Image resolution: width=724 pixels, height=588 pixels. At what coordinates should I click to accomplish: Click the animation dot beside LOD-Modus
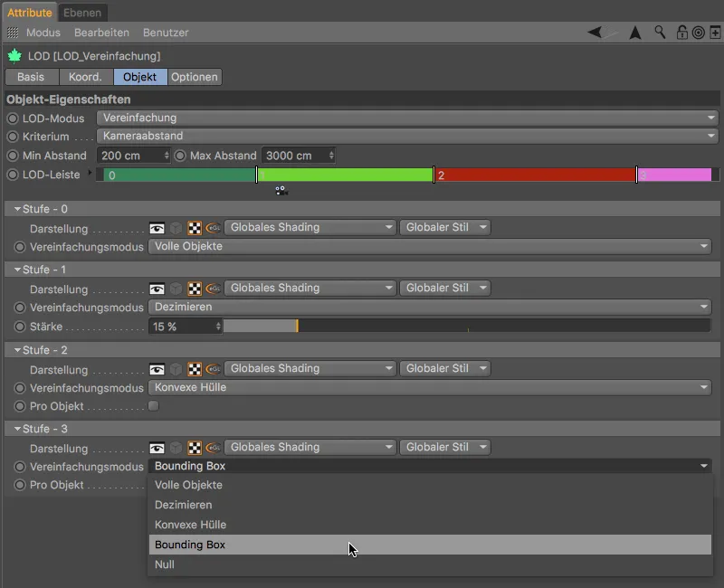13,119
